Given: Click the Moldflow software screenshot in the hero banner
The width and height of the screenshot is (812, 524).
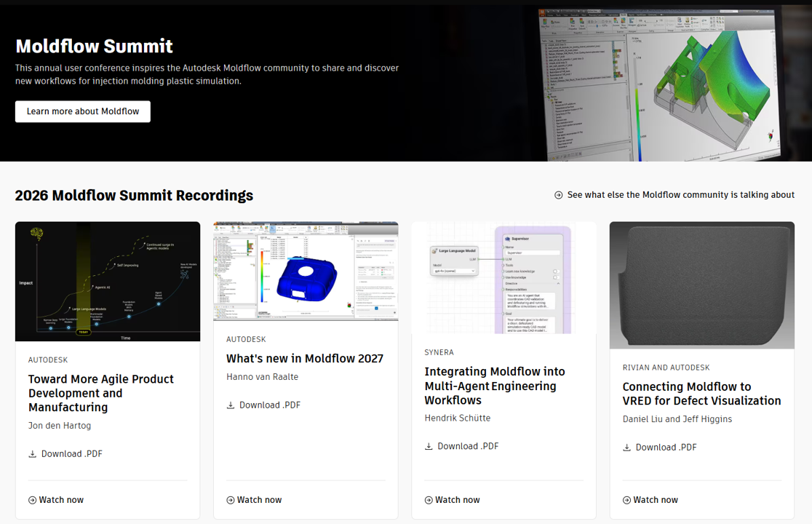Looking at the screenshot, I should 660,85.
